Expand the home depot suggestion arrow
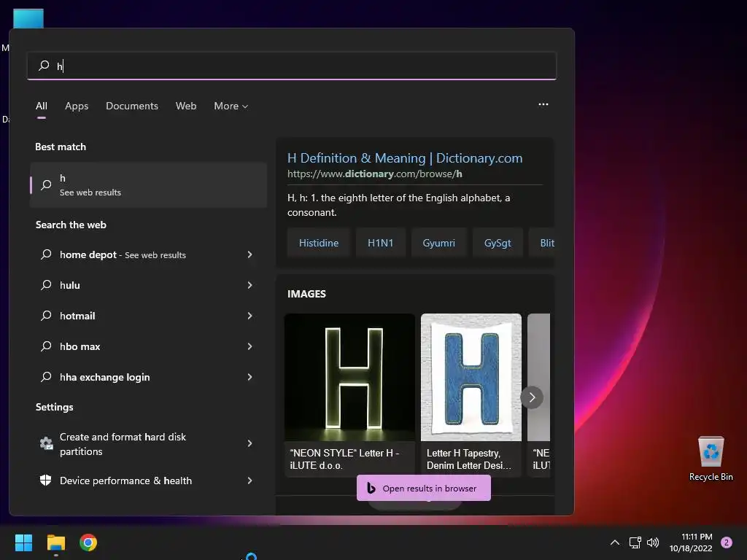Screen dimensions: 747x560 249,254
